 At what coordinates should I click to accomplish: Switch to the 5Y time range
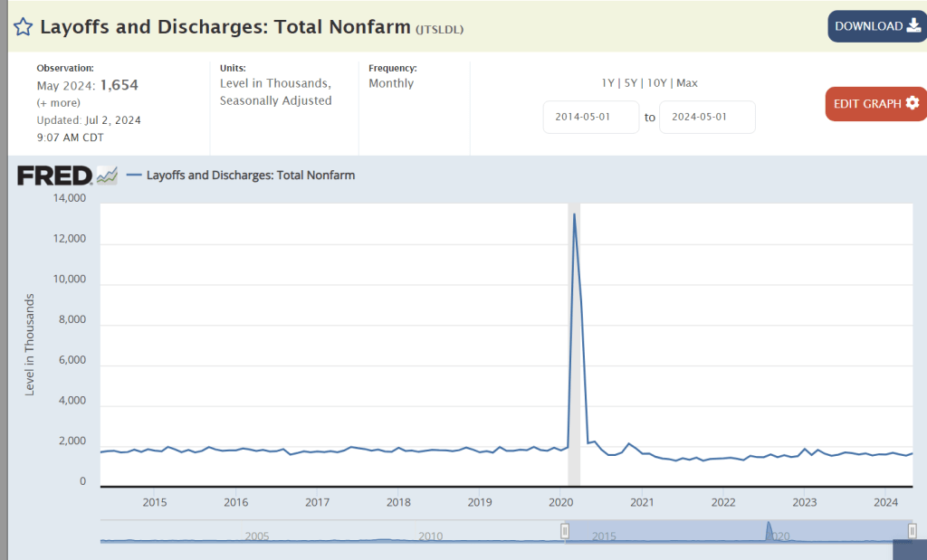[631, 83]
